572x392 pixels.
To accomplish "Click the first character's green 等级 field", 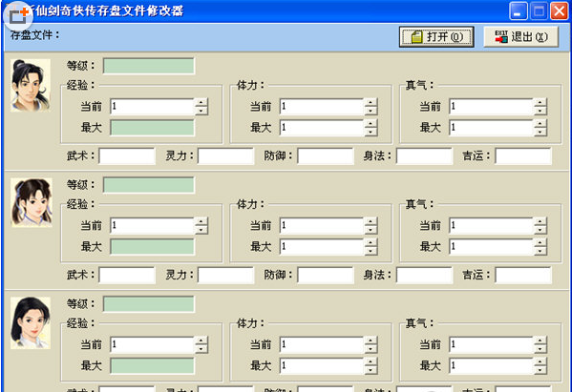I will [149, 66].
